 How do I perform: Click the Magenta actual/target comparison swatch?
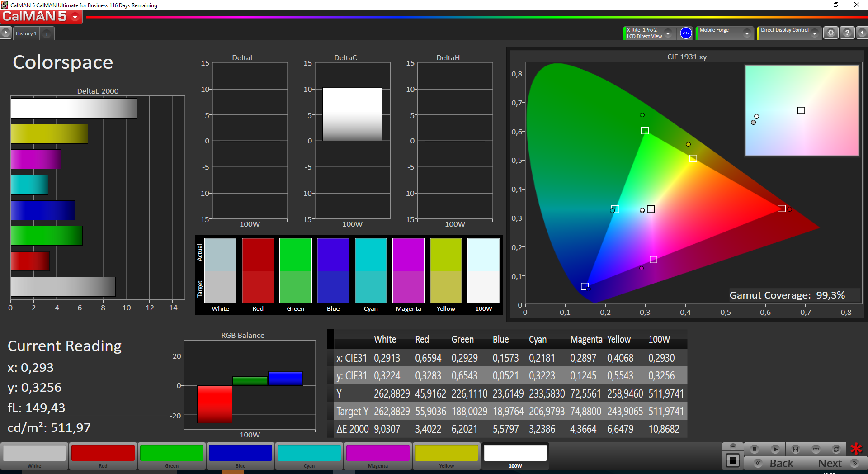(x=408, y=270)
